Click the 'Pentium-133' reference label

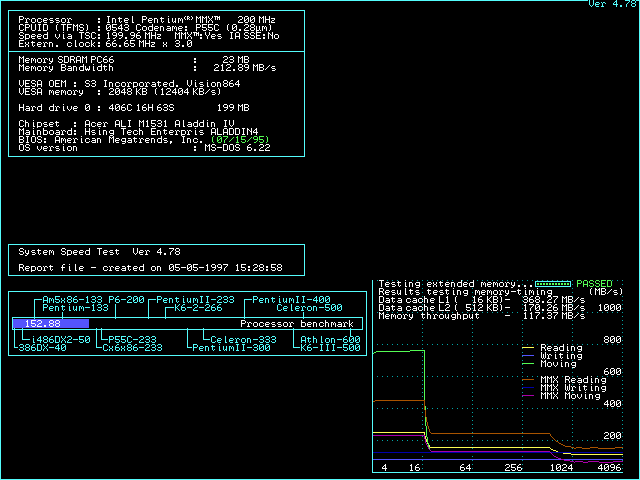76,308
